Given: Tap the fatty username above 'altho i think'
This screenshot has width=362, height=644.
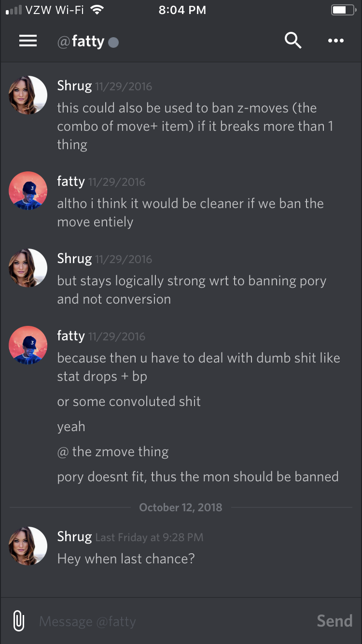Looking at the screenshot, I should [71, 181].
